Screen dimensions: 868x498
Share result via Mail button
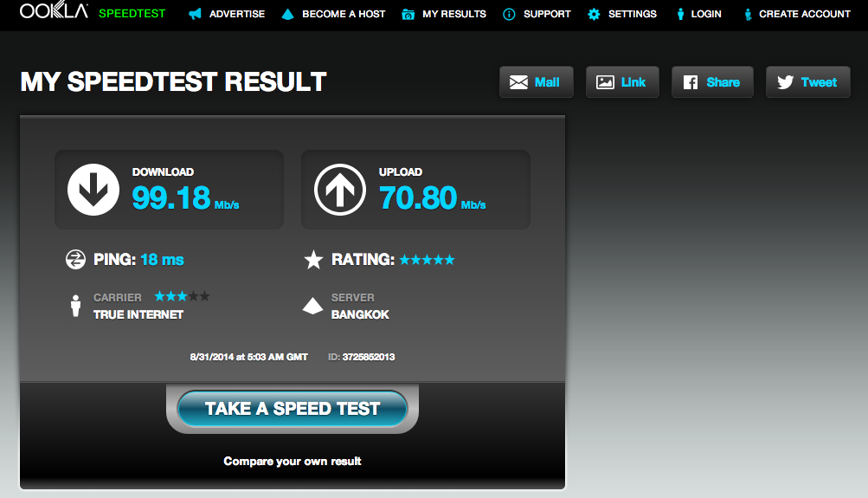click(537, 82)
